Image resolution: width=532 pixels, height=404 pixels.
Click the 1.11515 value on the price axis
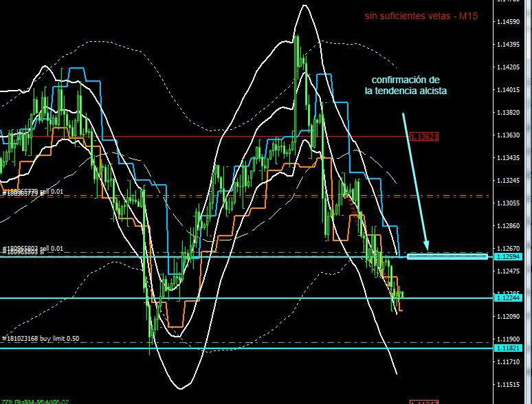click(508, 384)
